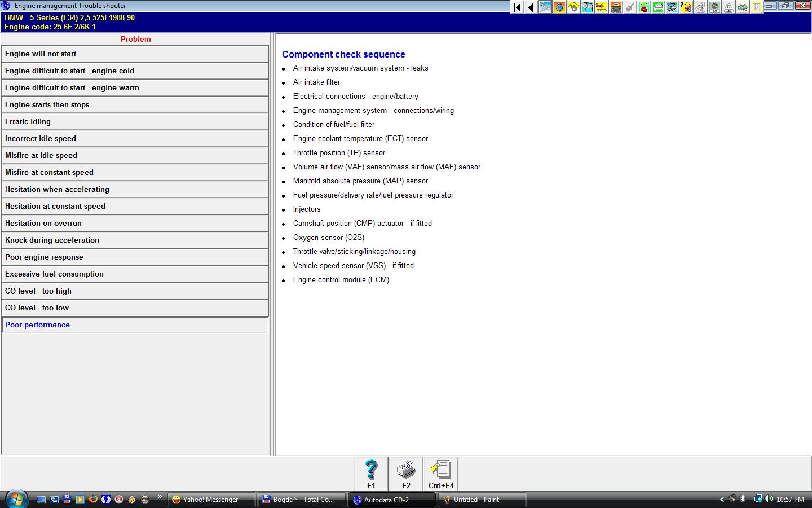The width and height of the screenshot is (812, 508).
Task: Open the question mark car troubleshooter icon
Action: [x=686, y=7]
